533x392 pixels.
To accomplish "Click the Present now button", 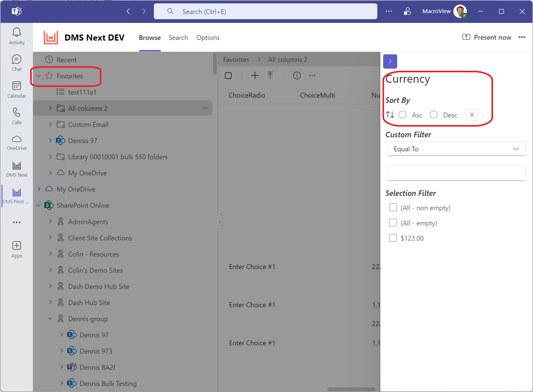I will point(487,37).
